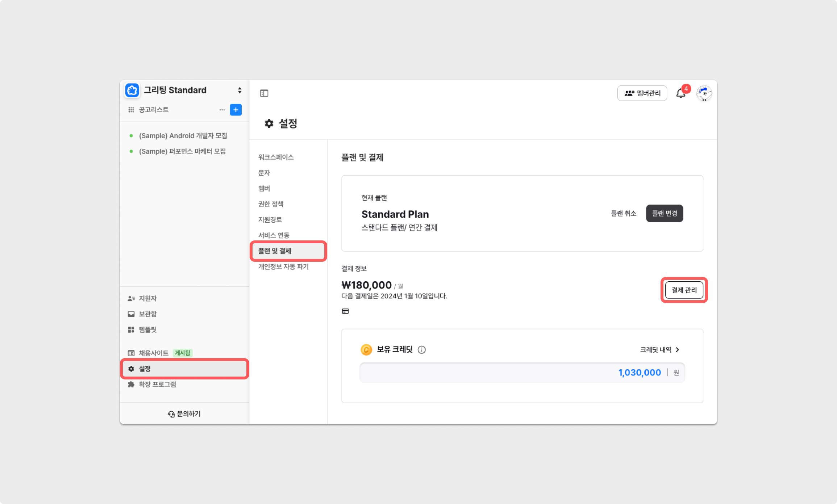Open 문의하기 at sidebar bottom
The image size is (837, 504).
pyautogui.click(x=184, y=414)
